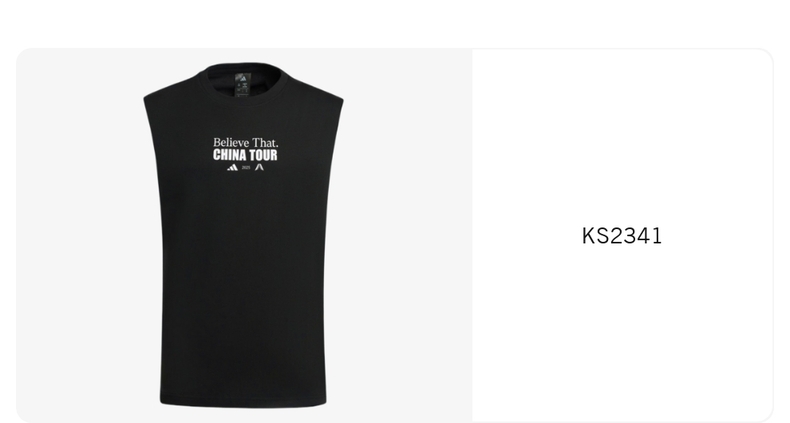The width and height of the screenshot is (790, 423).
Task: Click the inner neck size tag
Action: [243, 85]
